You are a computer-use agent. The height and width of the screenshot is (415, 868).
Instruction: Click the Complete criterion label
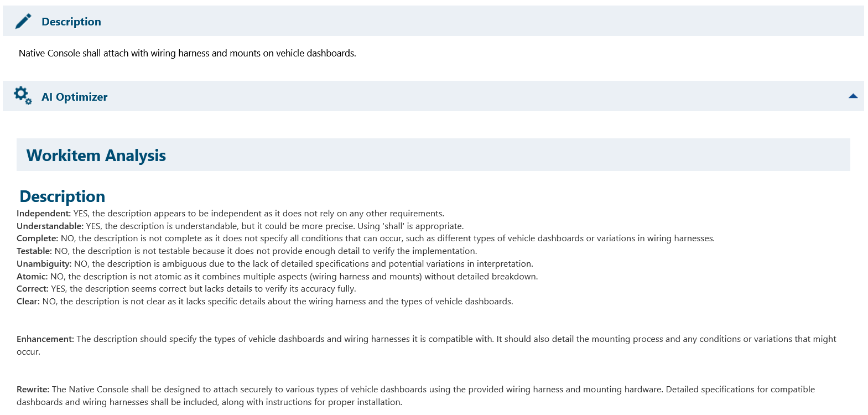pyautogui.click(x=37, y=238)
